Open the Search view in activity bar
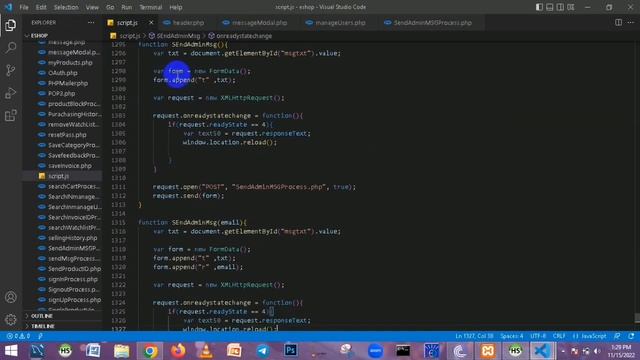This screenshot has width=640, height=360. [x=11, y=48]
